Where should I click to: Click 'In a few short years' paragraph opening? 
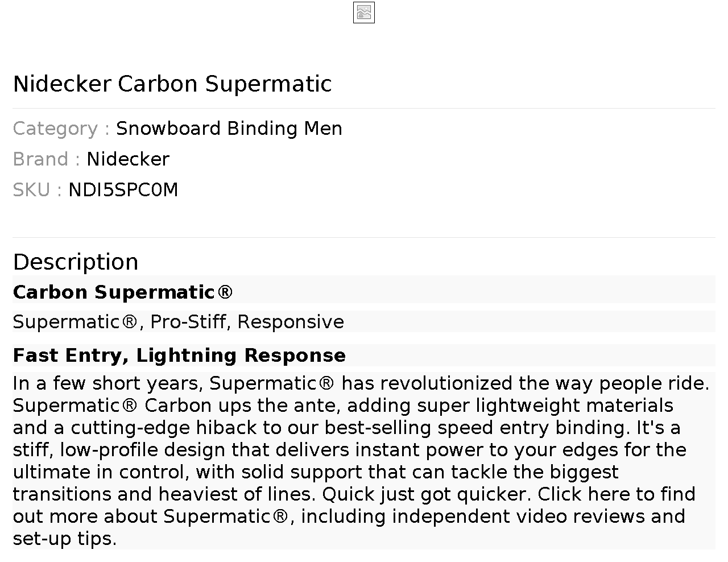[107, 383]
